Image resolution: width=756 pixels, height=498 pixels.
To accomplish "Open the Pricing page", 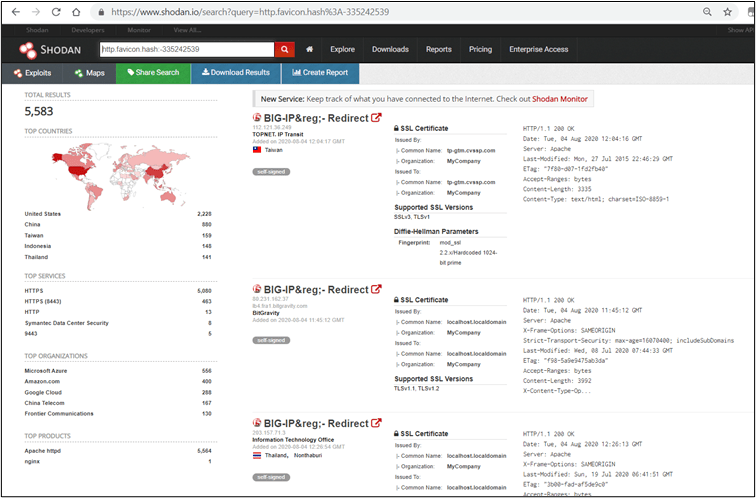I will tap(480, 49).
